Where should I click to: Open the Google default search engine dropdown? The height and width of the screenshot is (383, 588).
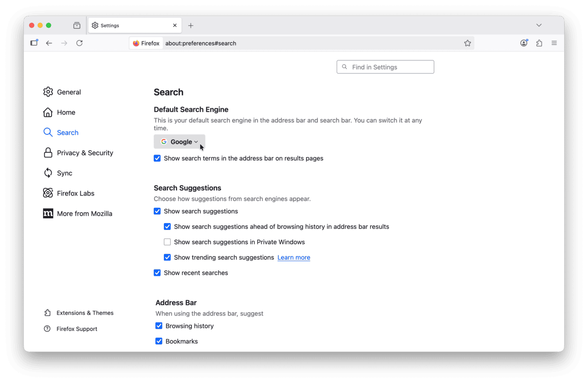coord(179,142)
